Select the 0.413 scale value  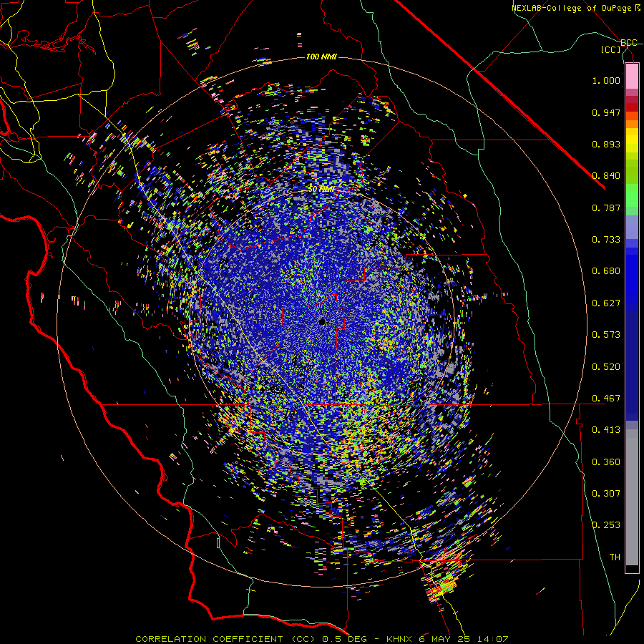pos(606,430)
